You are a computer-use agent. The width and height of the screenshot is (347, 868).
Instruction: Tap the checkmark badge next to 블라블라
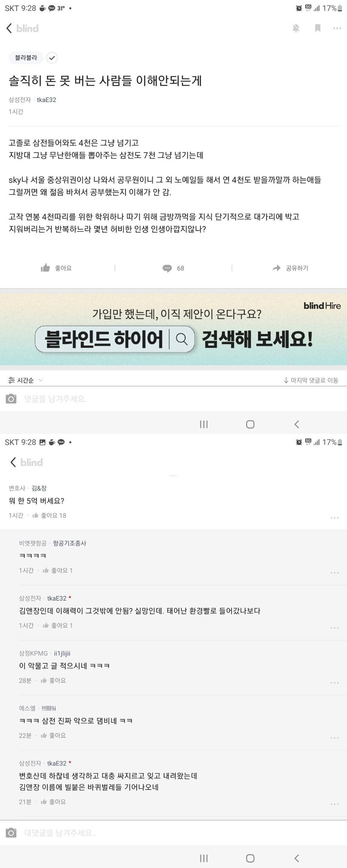52,58
